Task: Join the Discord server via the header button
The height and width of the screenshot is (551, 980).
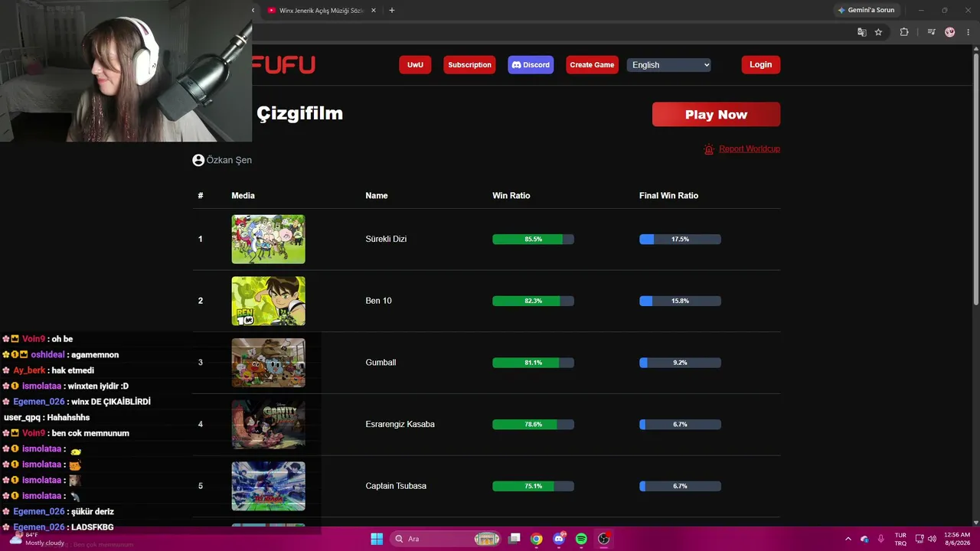Action: 531,65
